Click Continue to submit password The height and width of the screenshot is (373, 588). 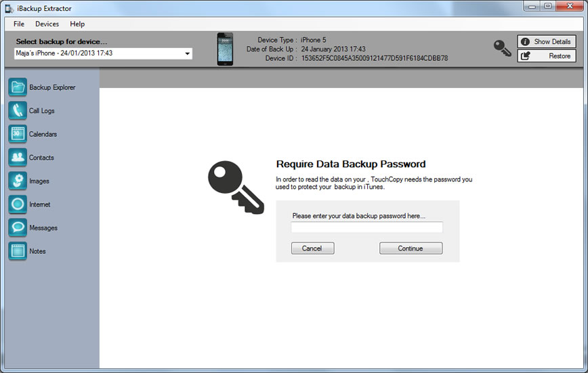pyautogui.click(x=411, y=248)
